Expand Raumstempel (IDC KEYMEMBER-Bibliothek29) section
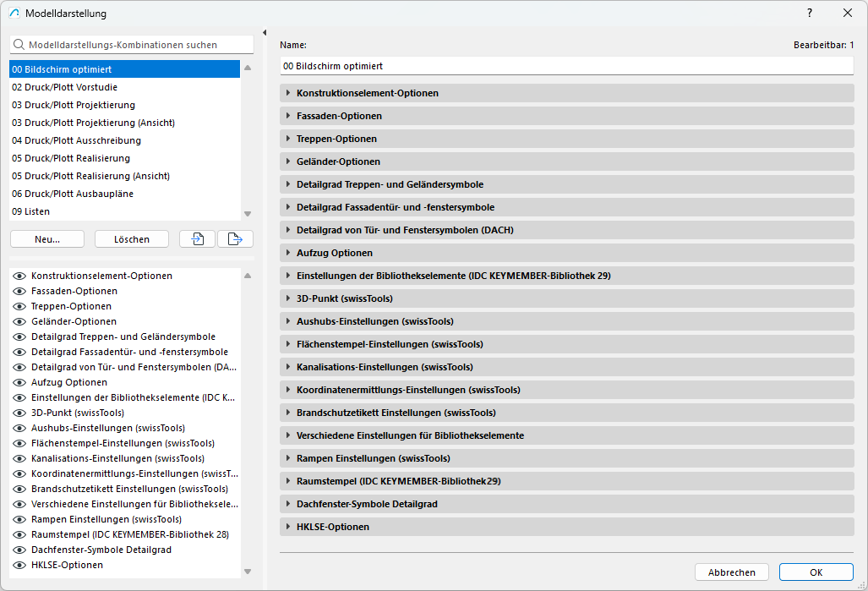Viewport: 868px width, 591px height. tap(288, 481)
